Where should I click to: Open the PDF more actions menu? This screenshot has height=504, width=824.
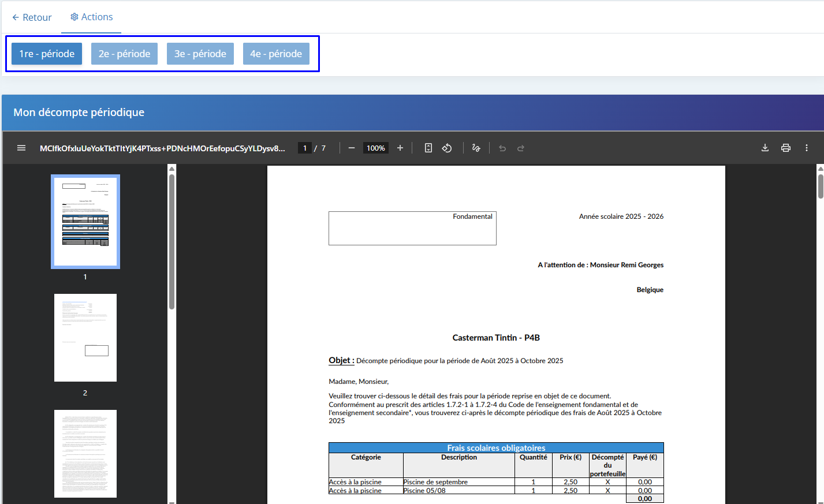tap(807, 148)
